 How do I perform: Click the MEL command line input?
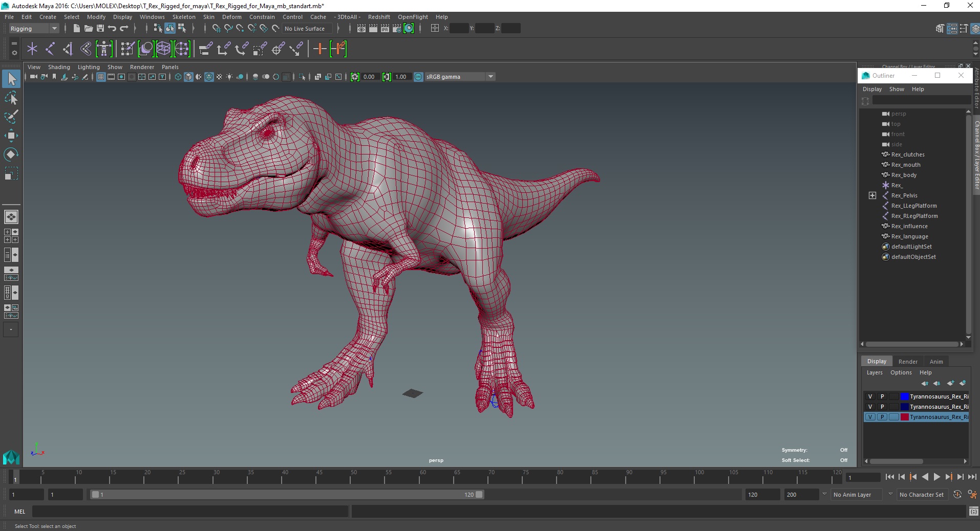pos(190,511)
